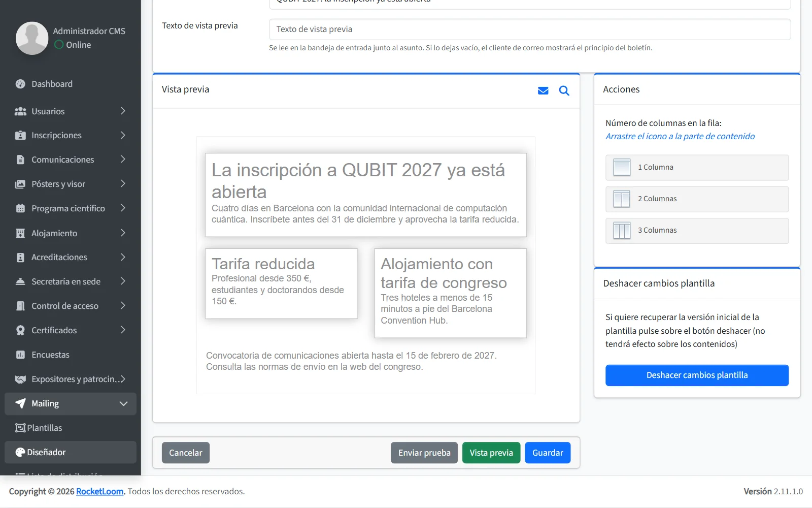This screenshot has width=812, height=508.
Task: Open the Encuestas menu item
Action: tap(71, 355)
